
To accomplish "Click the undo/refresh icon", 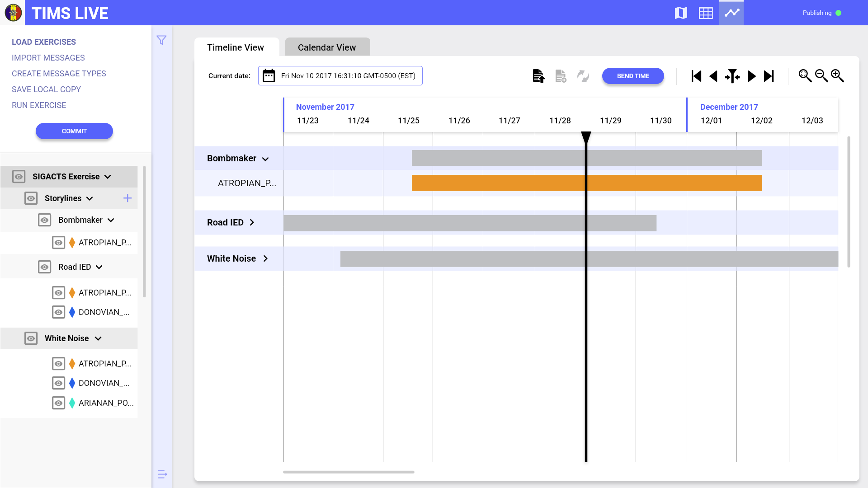I will (583, 75).
